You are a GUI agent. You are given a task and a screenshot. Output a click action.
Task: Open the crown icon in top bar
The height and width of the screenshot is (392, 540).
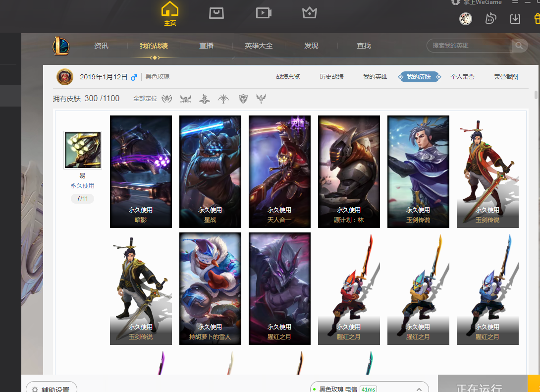309,13
